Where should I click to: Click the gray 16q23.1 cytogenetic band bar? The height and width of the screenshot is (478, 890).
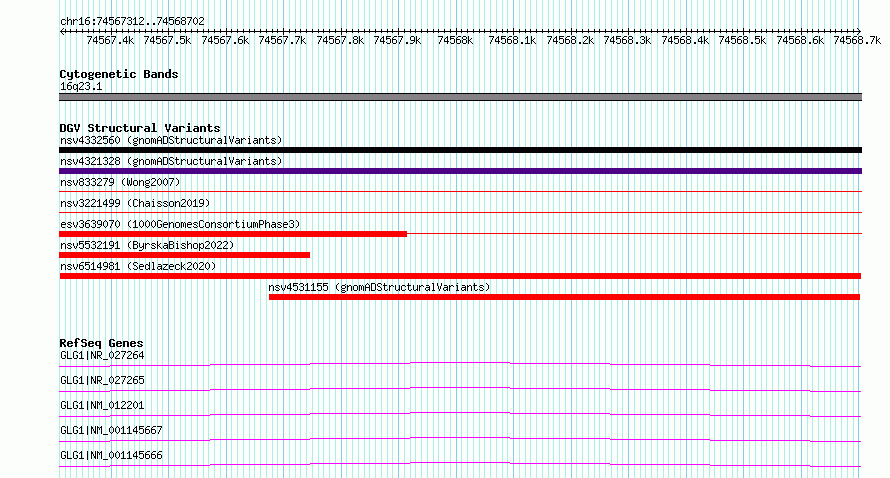point(460,97)
